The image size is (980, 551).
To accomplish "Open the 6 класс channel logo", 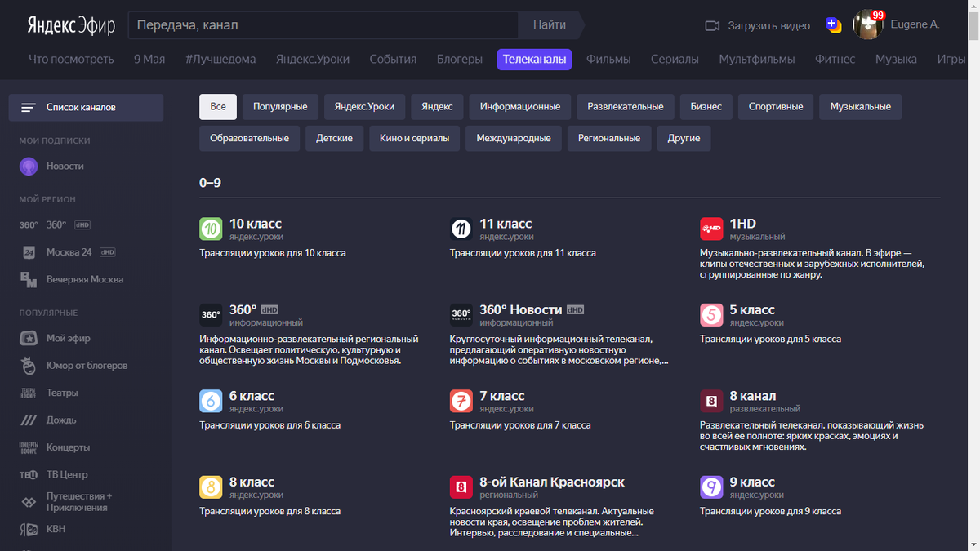I will (x=211, y=401).
